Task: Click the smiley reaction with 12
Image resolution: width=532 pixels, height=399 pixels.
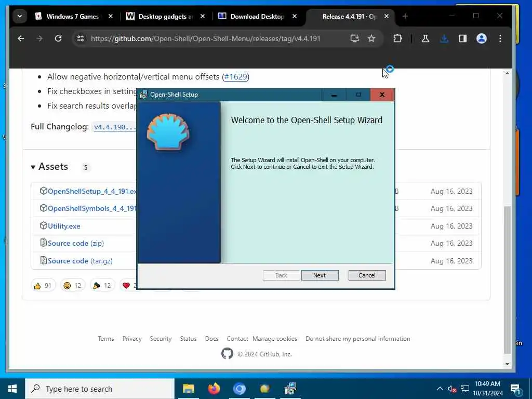Action: pos(72,286)
